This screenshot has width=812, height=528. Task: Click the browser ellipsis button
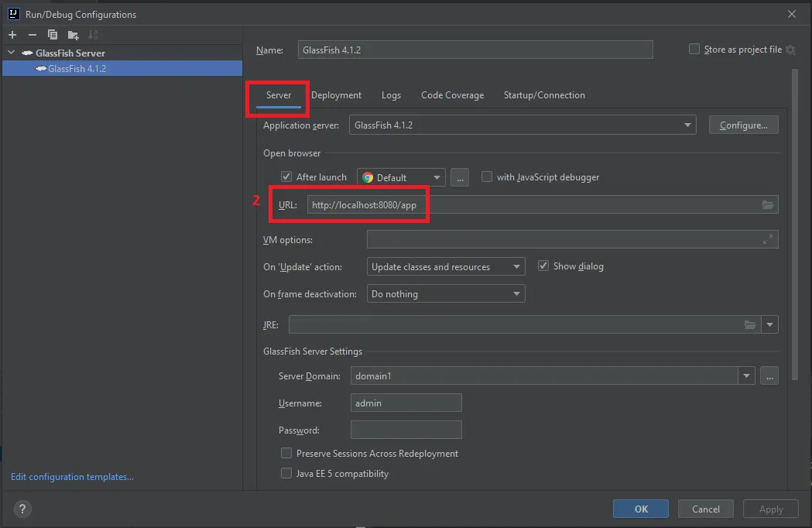point(459,177)
